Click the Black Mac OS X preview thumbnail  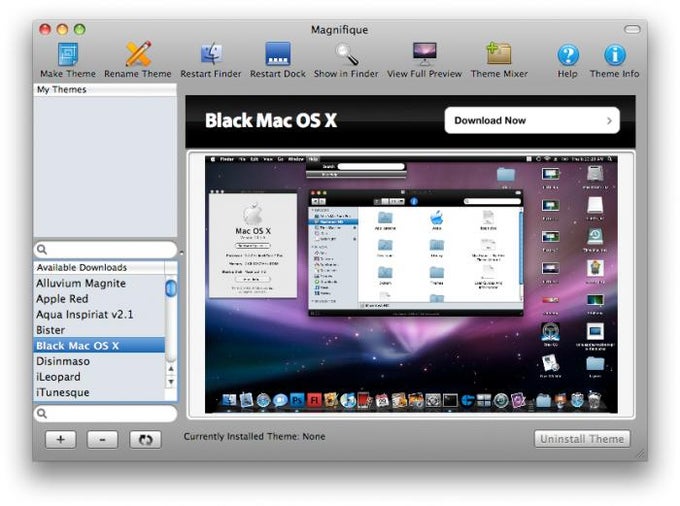[411, 284]
